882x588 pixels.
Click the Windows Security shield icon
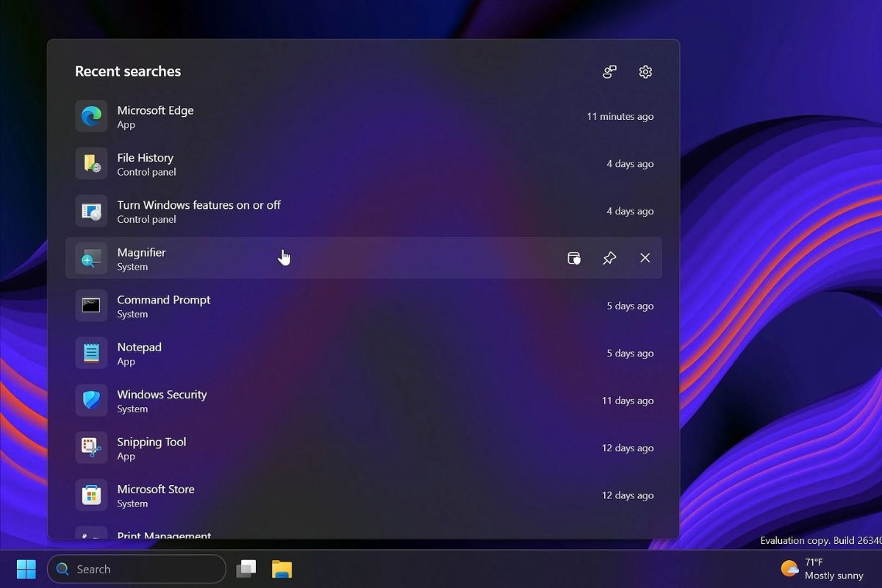(91, 401)
